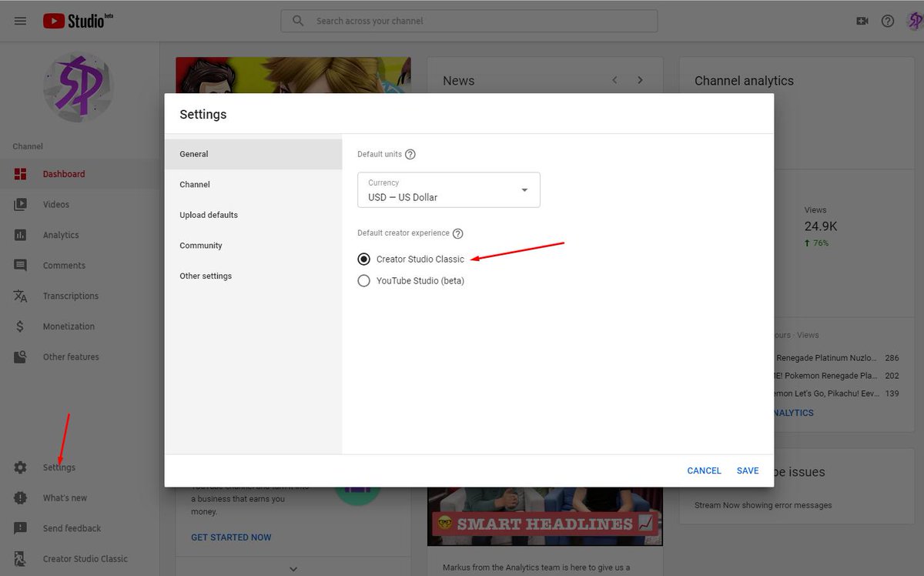Click Send feedback in sidebar
The image size is (924, 576).
[x=72, y=528]
